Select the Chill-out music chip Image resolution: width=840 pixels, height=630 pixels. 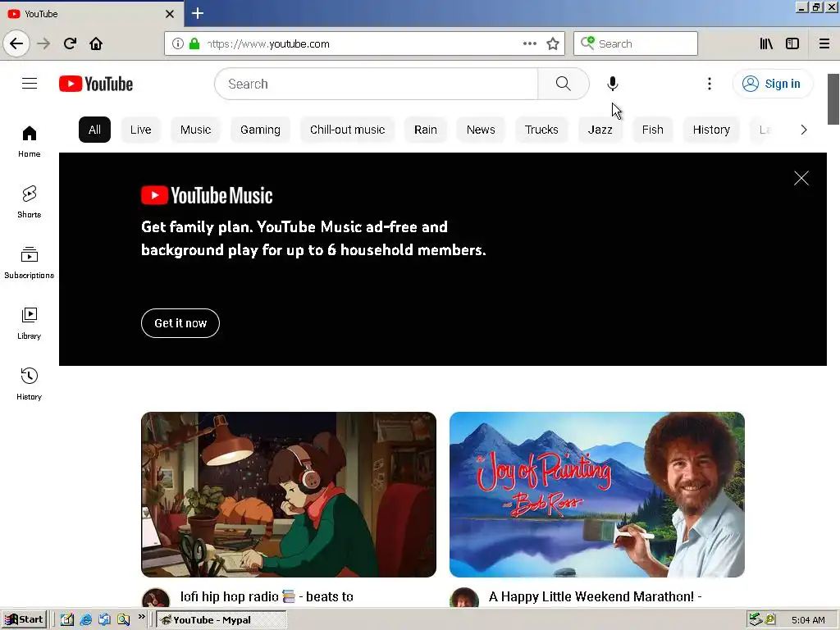pyautogui.click(x=347, y=130)
